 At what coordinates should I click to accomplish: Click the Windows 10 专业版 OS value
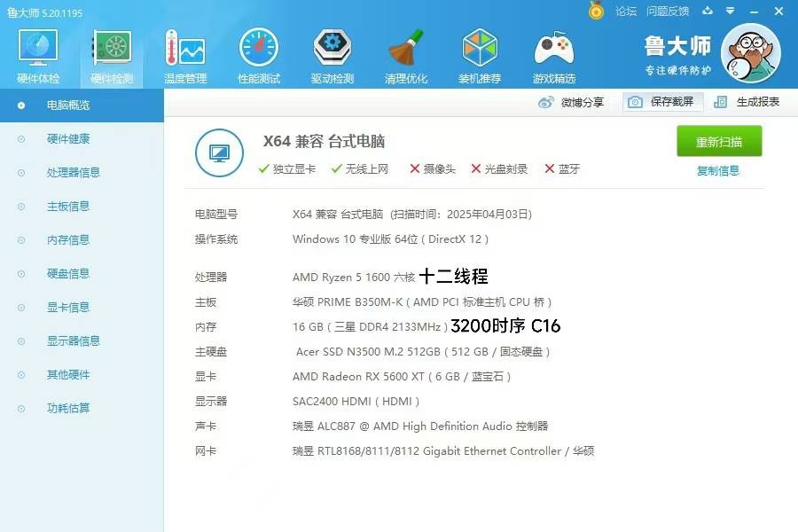[x=390, y=239]
